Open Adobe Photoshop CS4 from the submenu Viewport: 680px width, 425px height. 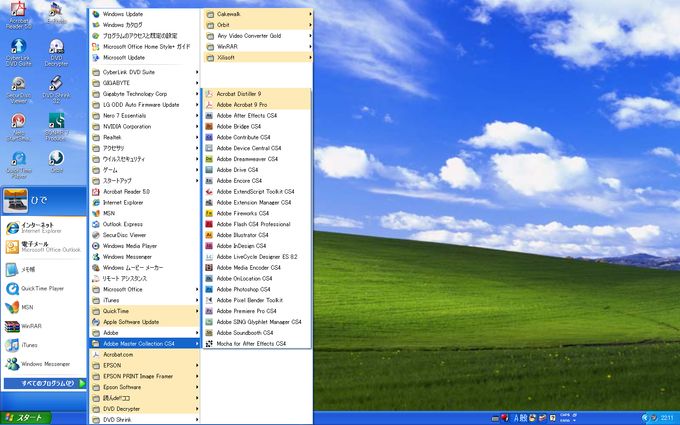257,289
